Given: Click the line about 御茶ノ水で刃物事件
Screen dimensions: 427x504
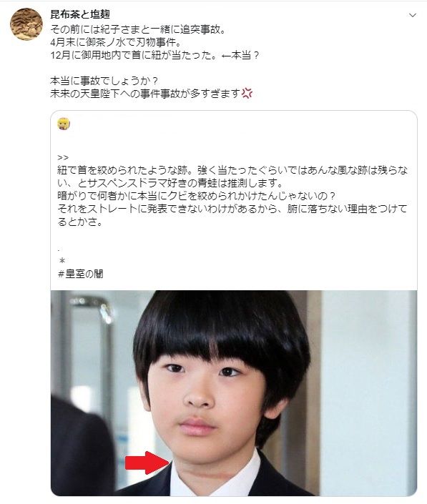Looking at the screenshot, I should coord(116,42).
